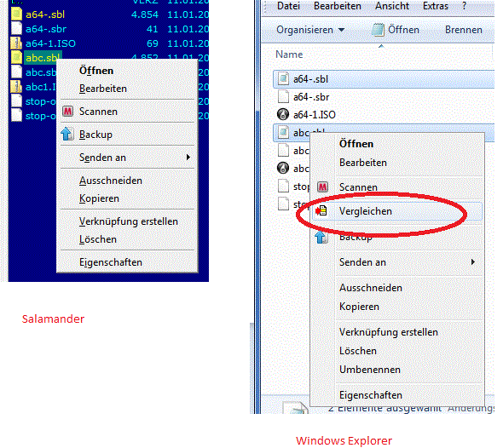The height and width of the screenshot is (448, 503).
Task: Select a64-.sbl file name in Salamander list
Action: pos(45,14)
